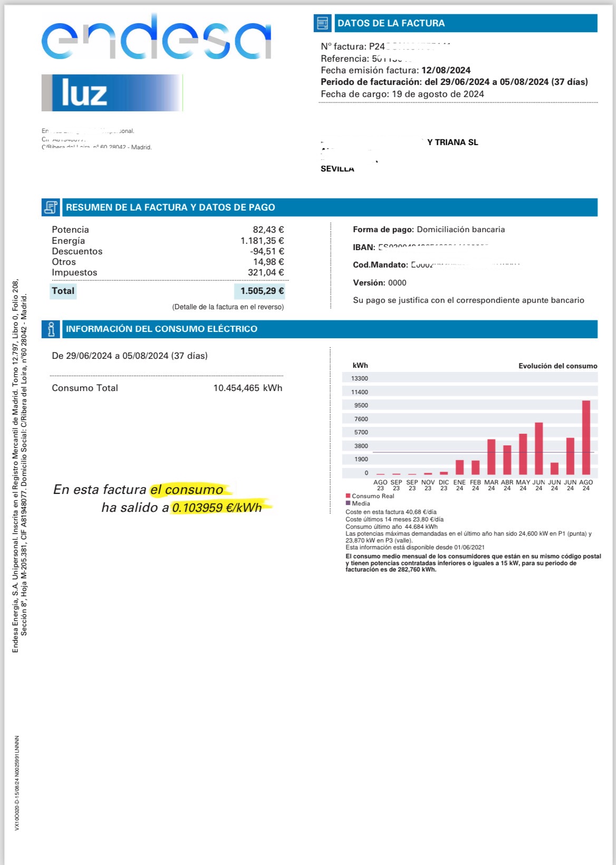Click 'Consumo último año 44.684 kWh'

(x=391, y=527)
